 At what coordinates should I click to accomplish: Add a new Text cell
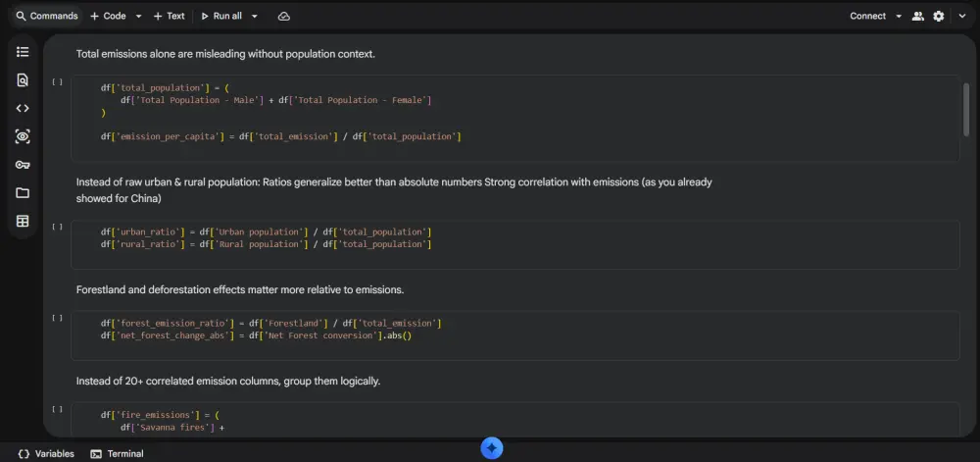(170, 17)
